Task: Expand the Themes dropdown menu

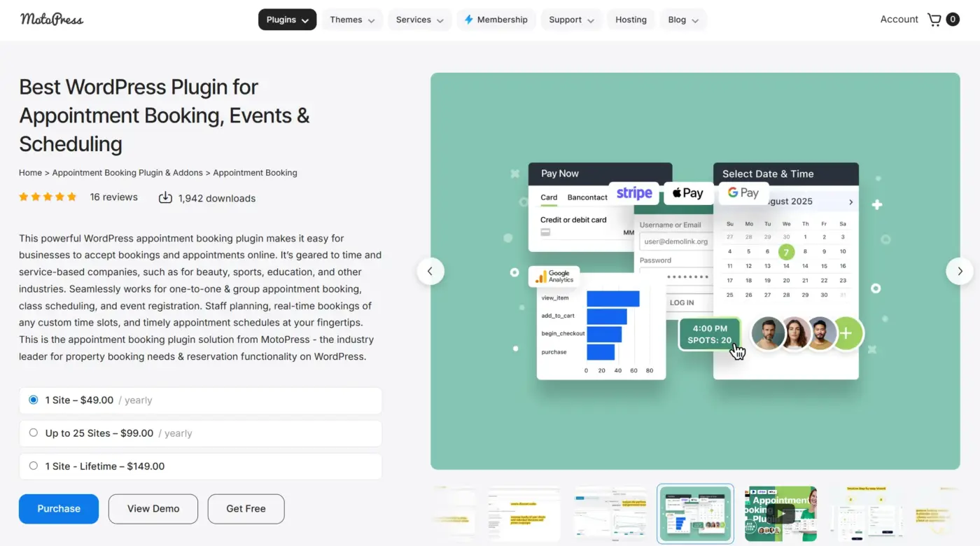Action: click(x=352, y=20)
